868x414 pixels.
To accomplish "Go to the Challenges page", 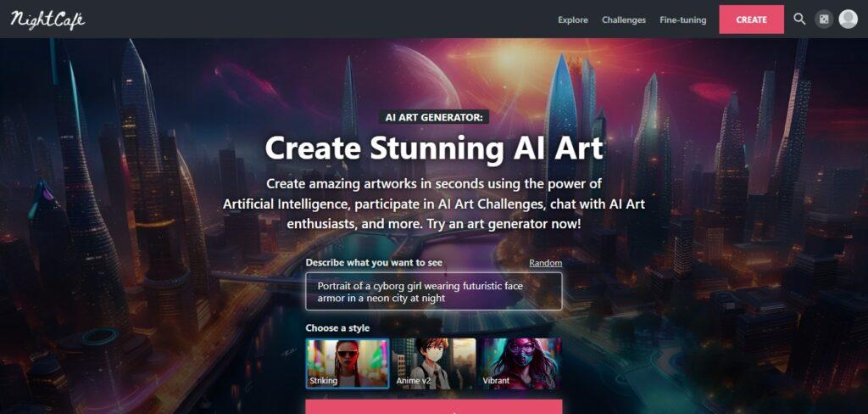I will pos(624,20).
